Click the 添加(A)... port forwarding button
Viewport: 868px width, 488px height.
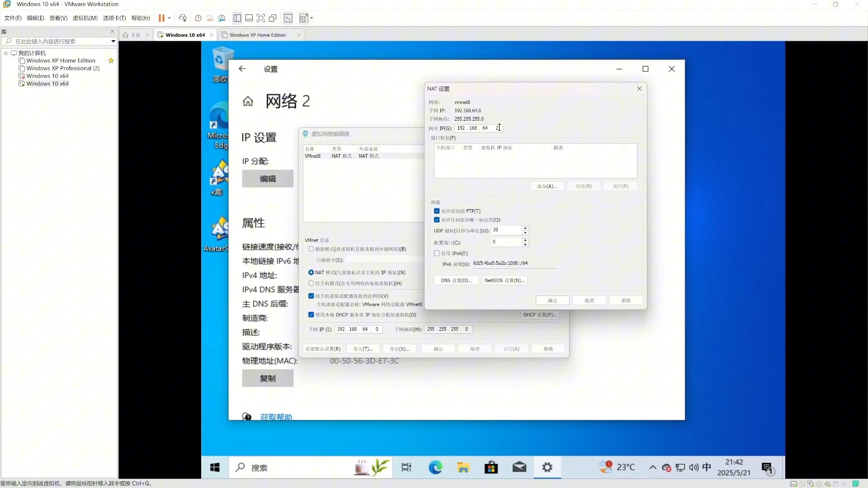coord(547,186)
